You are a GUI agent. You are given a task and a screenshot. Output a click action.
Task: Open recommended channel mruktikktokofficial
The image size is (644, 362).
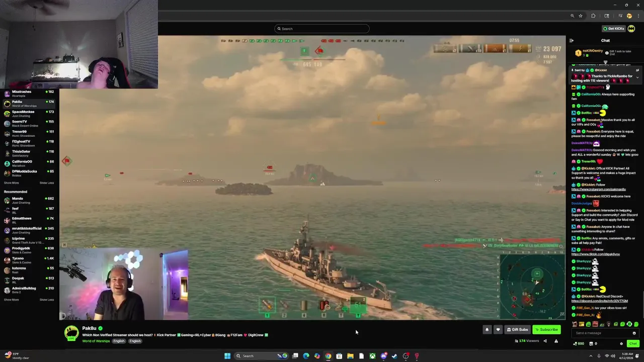click(x=29, y=230)
